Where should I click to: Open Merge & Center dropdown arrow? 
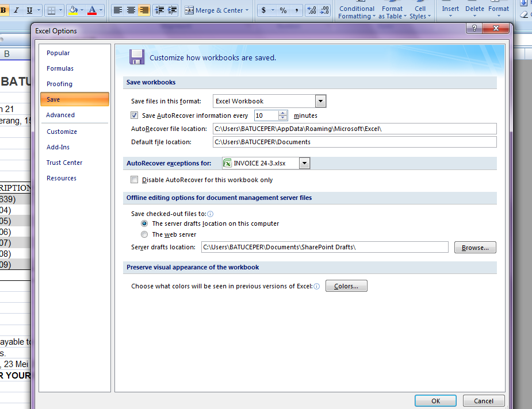pyautogui.click(x=247, y=10)
